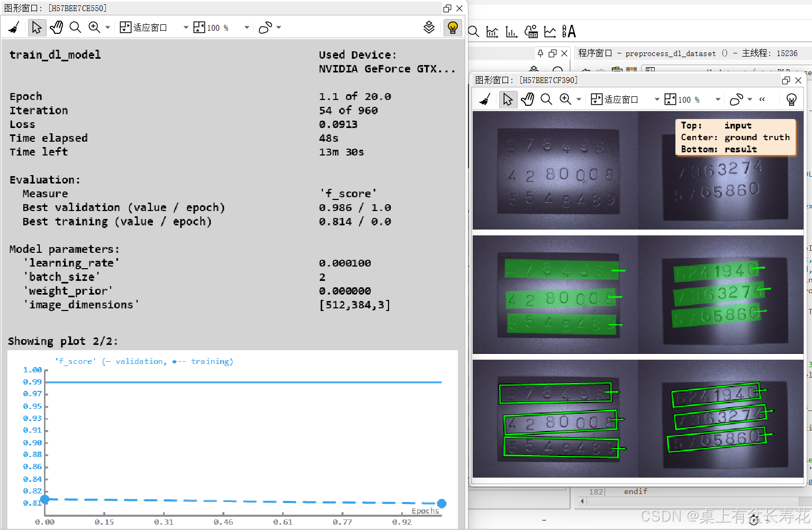Open the 100 % scale dropdown
The height and width of the screenshot is (530, 812).
coord(246,27)
